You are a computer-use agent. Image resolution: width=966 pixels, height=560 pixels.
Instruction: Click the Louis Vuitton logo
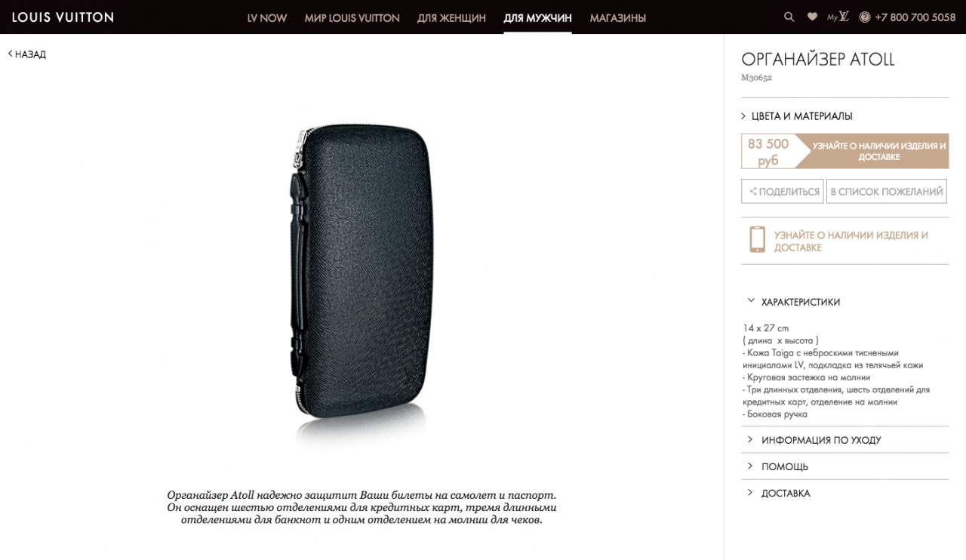(63, 17)
